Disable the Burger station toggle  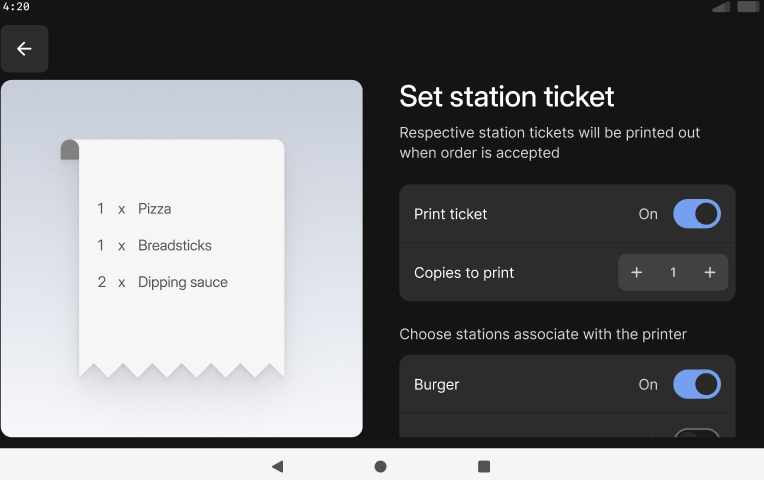pos(697,384)
